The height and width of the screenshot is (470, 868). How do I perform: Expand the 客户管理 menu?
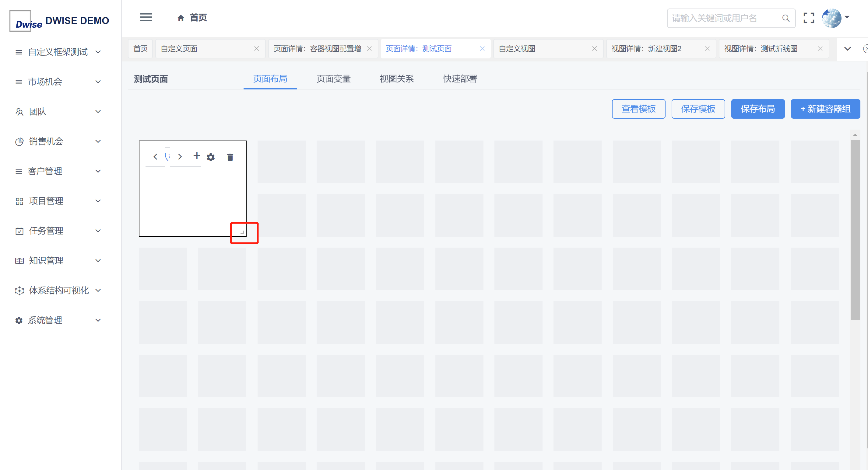[98, 171]
